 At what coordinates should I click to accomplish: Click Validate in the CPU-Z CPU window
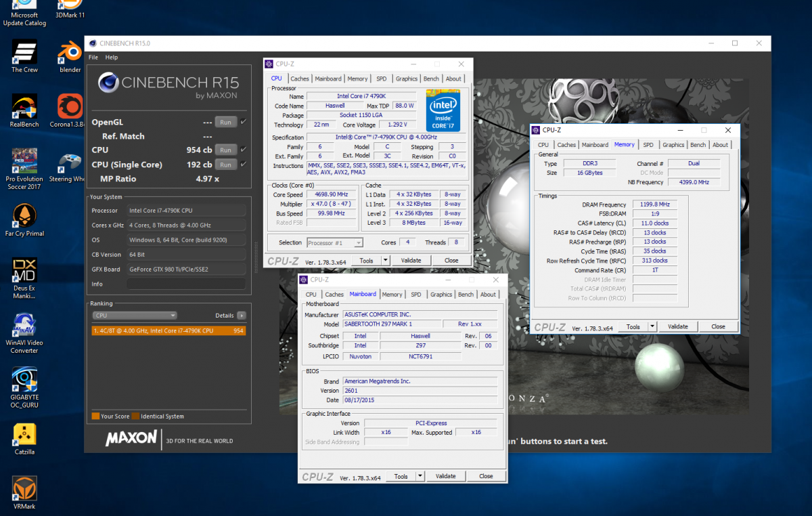[x=411, y=261]
